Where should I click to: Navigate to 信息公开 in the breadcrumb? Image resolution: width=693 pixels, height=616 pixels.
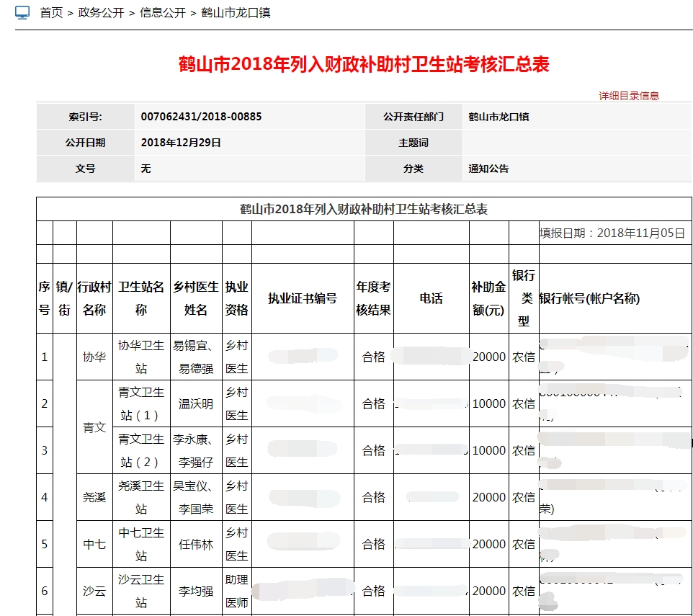[162, 13]
